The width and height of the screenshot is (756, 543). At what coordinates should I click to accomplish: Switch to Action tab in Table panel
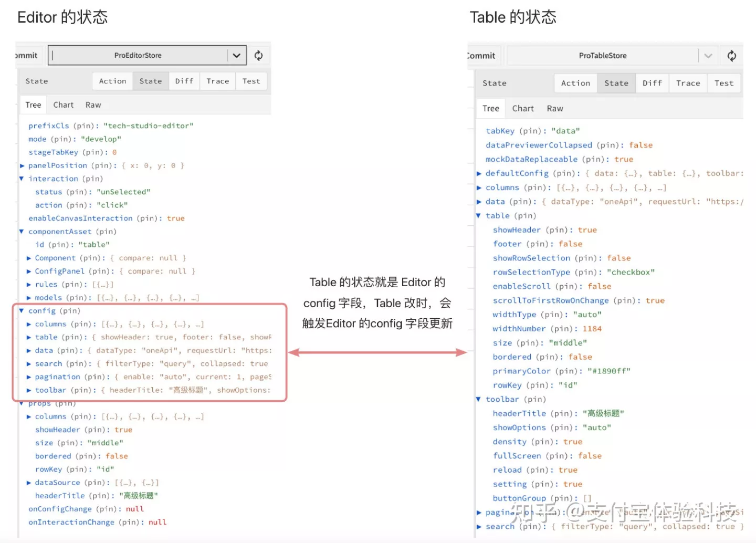pos(576,83)
